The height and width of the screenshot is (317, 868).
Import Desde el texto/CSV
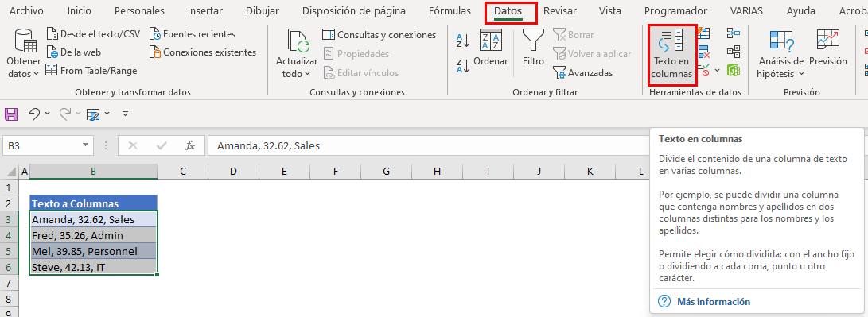click(93, 33)
